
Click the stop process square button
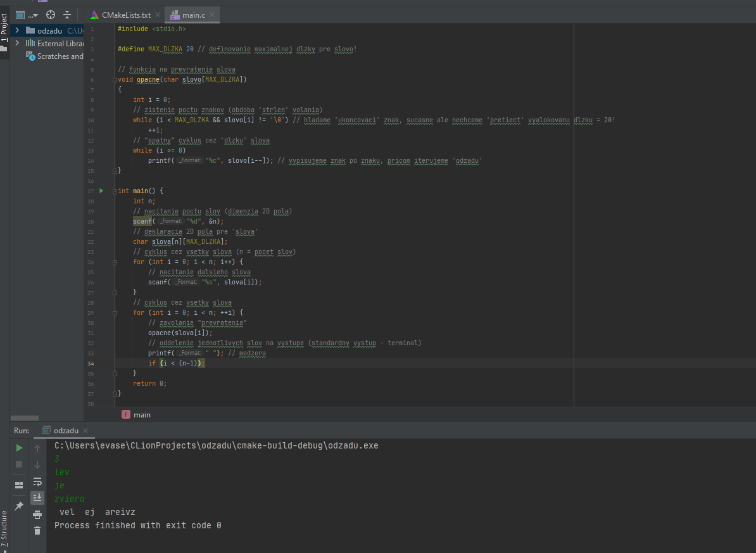[x=19, y=464]
